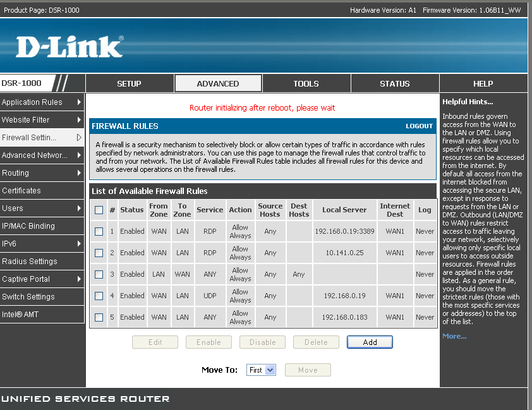Open the STATUS tab

[395, 83]
